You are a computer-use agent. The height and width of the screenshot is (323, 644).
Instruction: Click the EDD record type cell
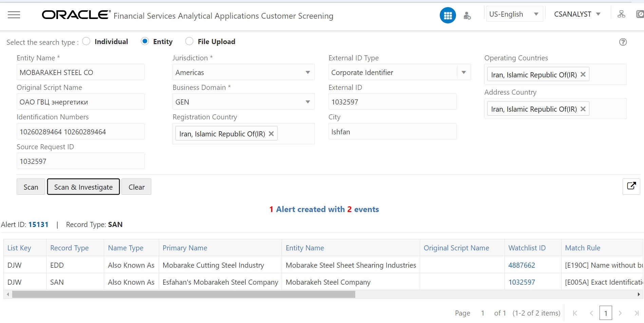tap(75, 265)
